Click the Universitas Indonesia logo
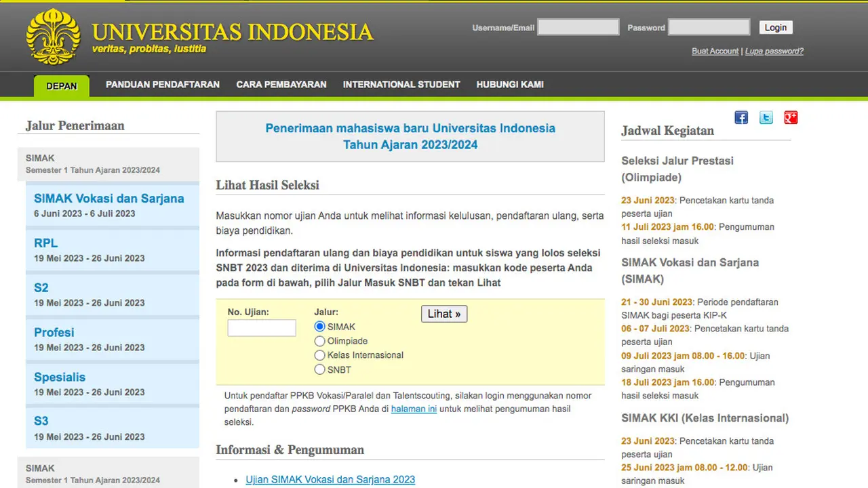 (x=53, y=35)
